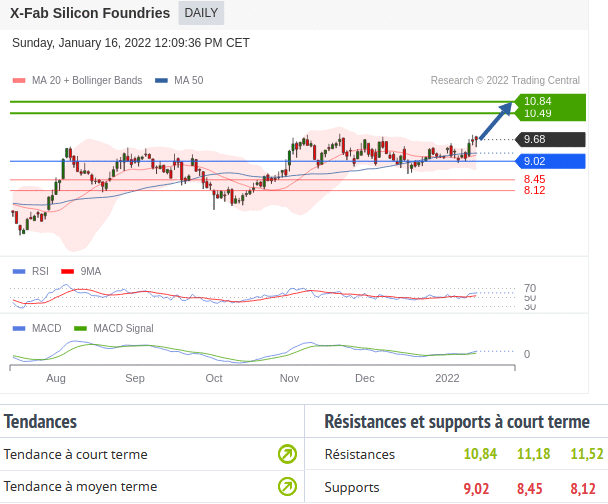Screen dimensions: 608x504
Task: Click the MA 50 legend text
Action: 188,80
